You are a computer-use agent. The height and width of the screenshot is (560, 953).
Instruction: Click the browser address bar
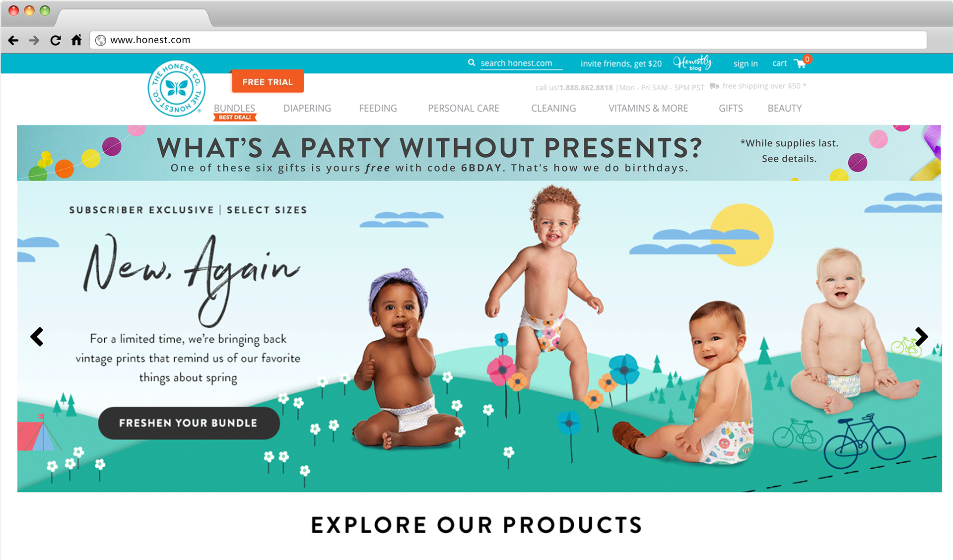tap(508, 40)
